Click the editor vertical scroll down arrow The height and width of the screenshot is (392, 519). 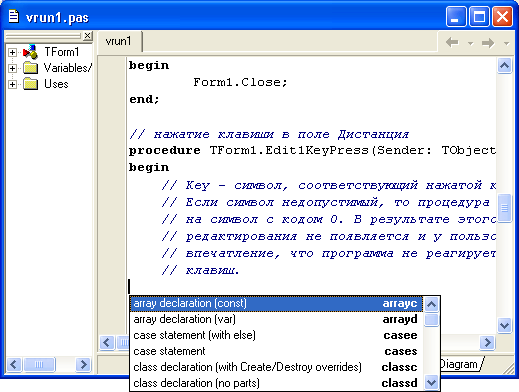tap(504, 325)
